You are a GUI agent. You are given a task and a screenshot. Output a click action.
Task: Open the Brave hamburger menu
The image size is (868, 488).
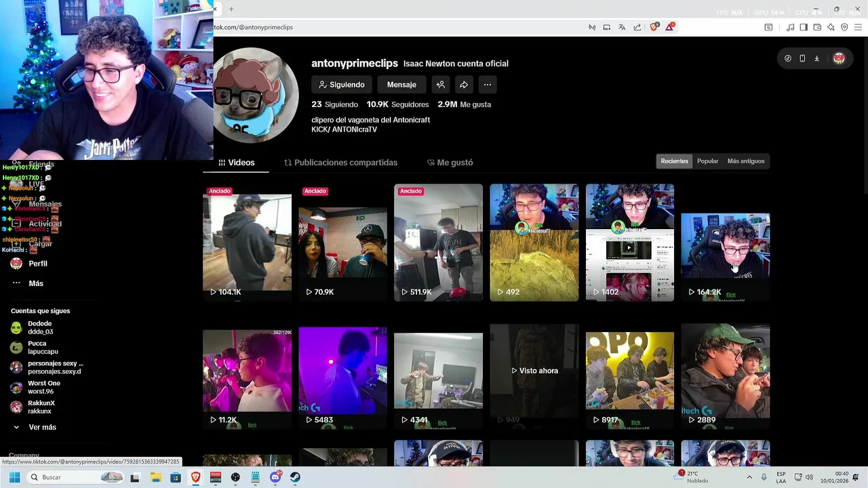(858, 27)
